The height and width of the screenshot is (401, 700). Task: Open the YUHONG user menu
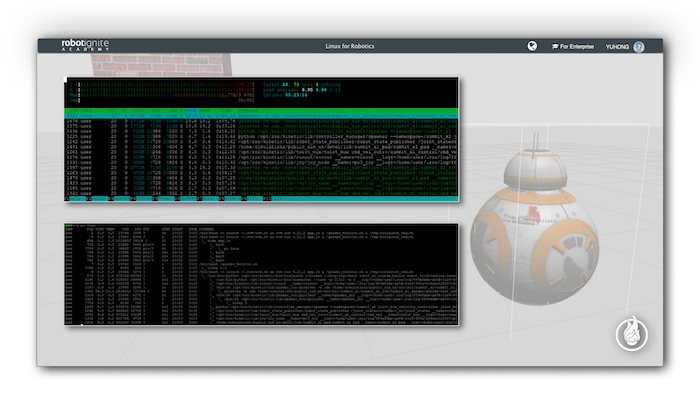pos(617,46)
